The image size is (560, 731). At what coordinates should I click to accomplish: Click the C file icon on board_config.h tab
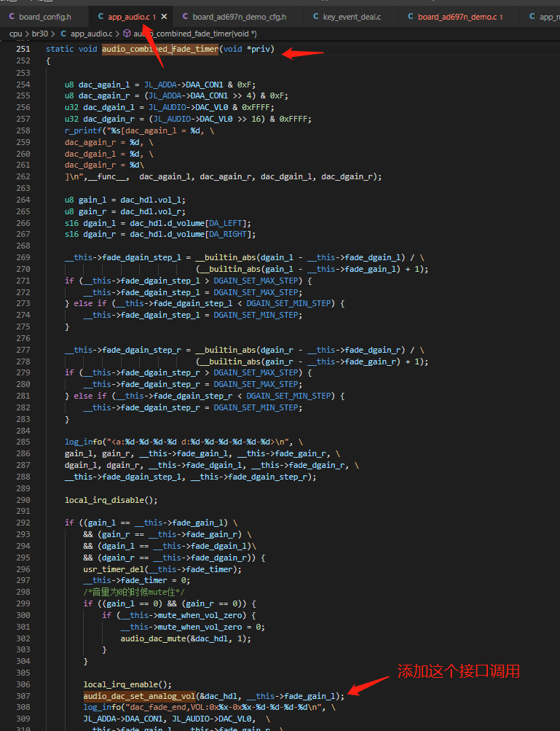pyautogui.click(x=12, y=16)
